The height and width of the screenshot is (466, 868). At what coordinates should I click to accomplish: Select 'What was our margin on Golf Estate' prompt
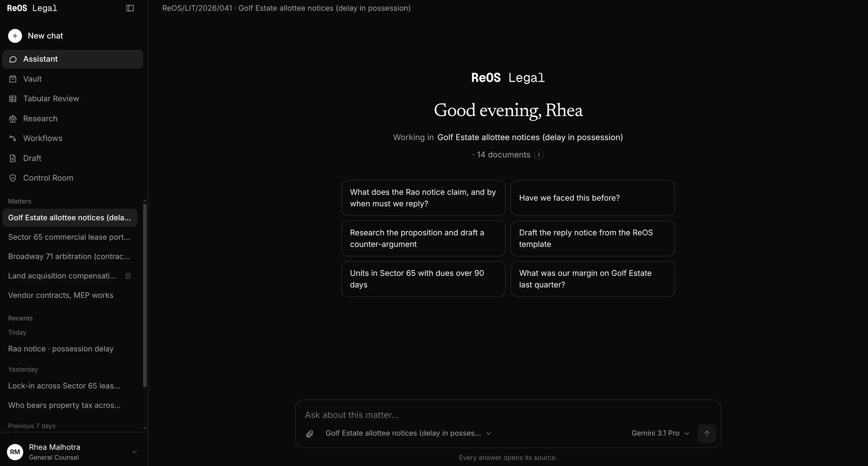point(592,279)
